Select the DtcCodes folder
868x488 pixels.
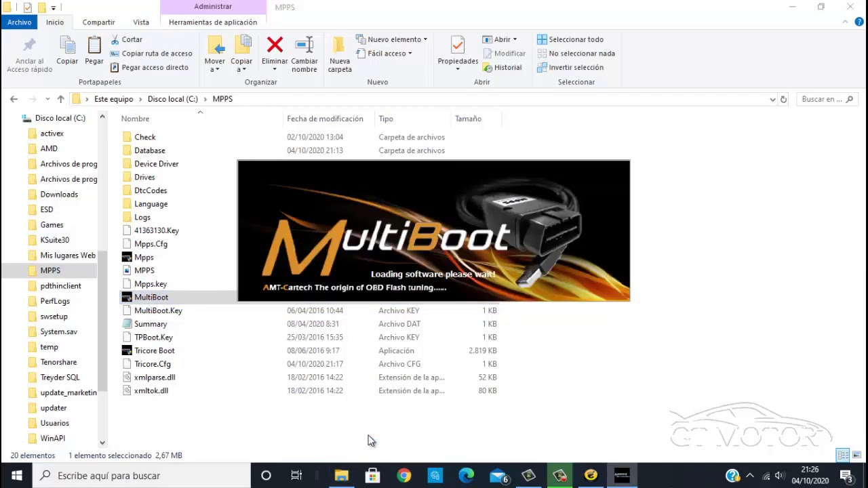(x=150, y=190)
